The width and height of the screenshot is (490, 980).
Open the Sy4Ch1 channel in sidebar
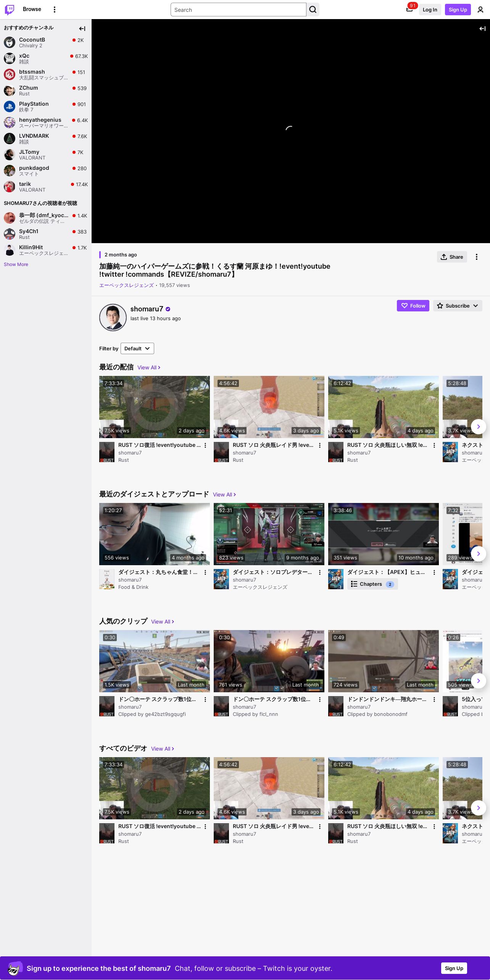(x=46, y=234)
